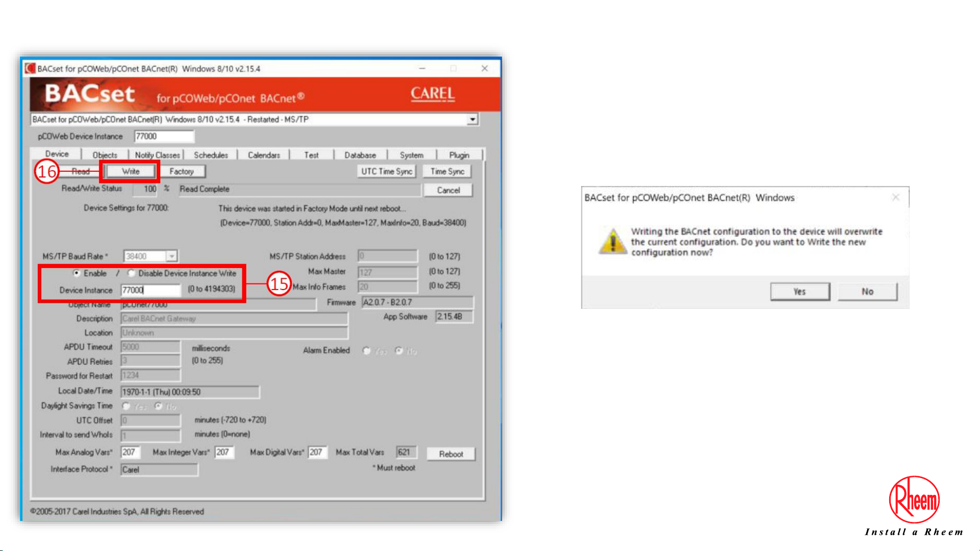Screen dimensions: 980x551
Task: Select the Enable radio button
Action: pyautogui.click(x=77, y=273)
